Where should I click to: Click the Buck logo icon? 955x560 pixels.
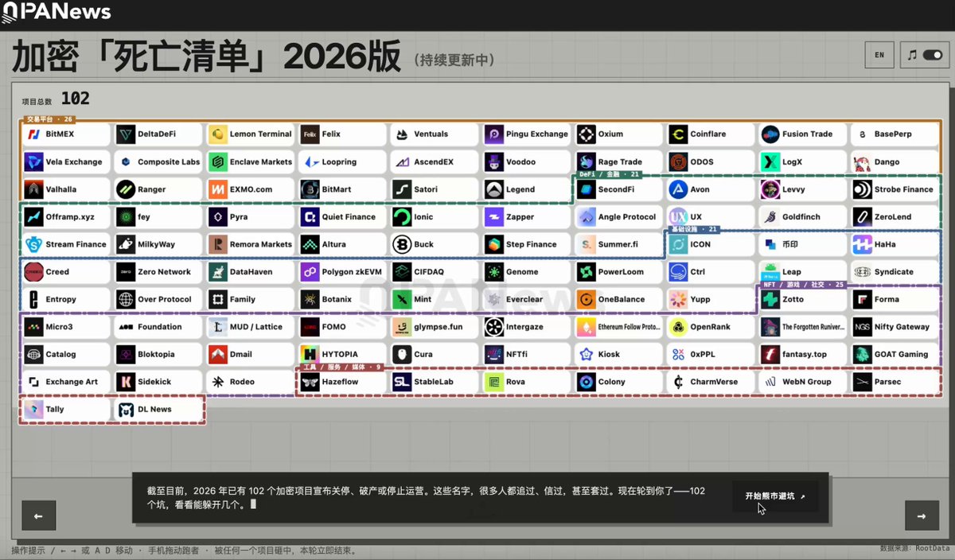pos(402,244)
